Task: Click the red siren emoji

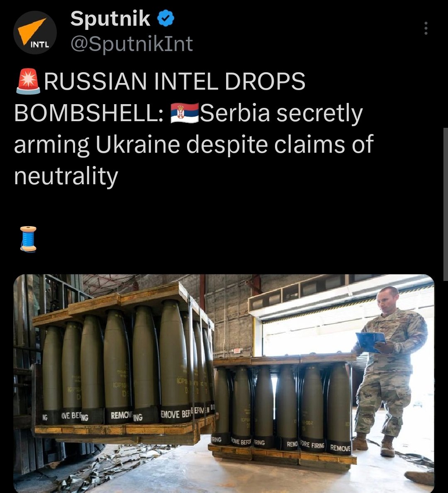Action: coord(28,81)
